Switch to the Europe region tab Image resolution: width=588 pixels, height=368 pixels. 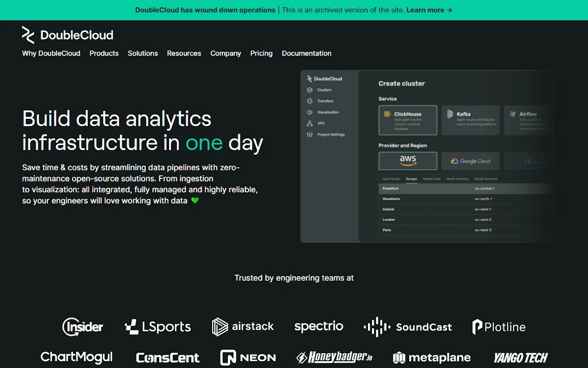(x=412, y=179)
